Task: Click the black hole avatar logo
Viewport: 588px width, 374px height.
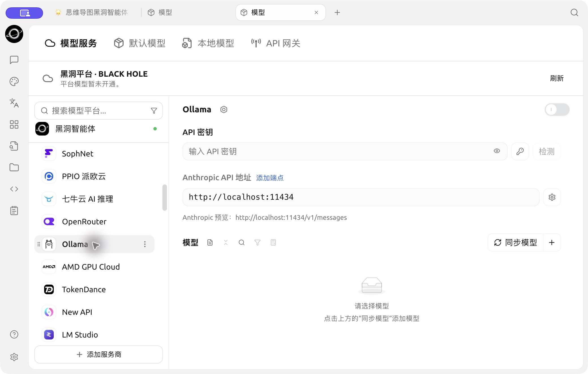Action: click(x=14, y=34)
